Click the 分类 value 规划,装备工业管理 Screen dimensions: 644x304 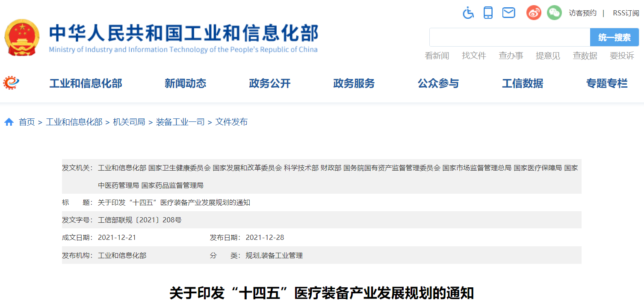click(274, 256)
